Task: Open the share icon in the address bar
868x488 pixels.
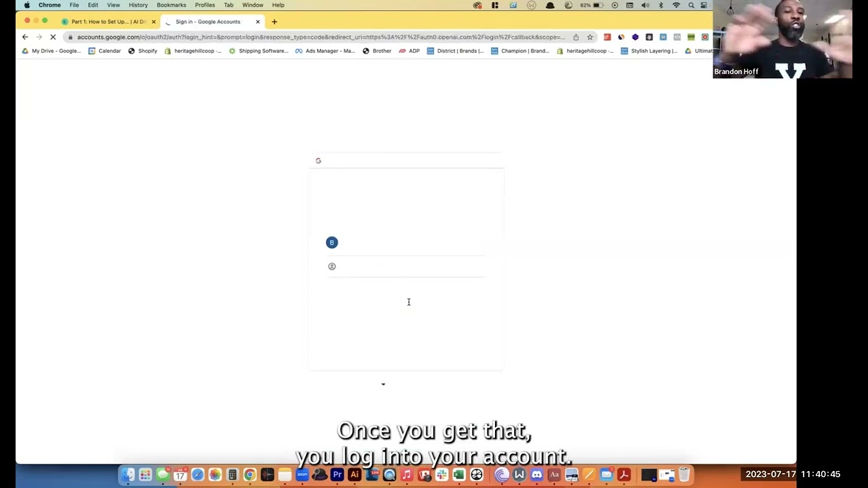Action: click(576, 37)
